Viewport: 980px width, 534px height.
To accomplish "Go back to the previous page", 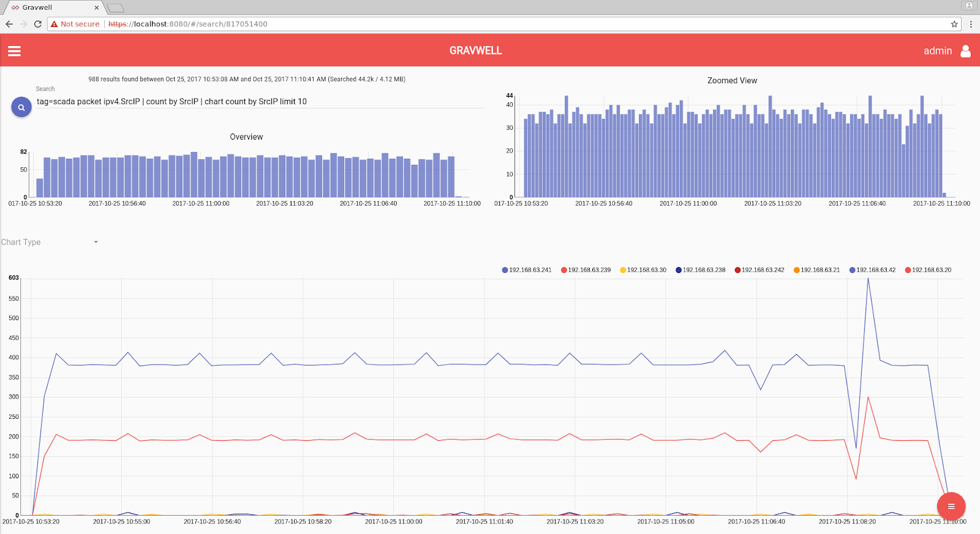I will 9,24.
